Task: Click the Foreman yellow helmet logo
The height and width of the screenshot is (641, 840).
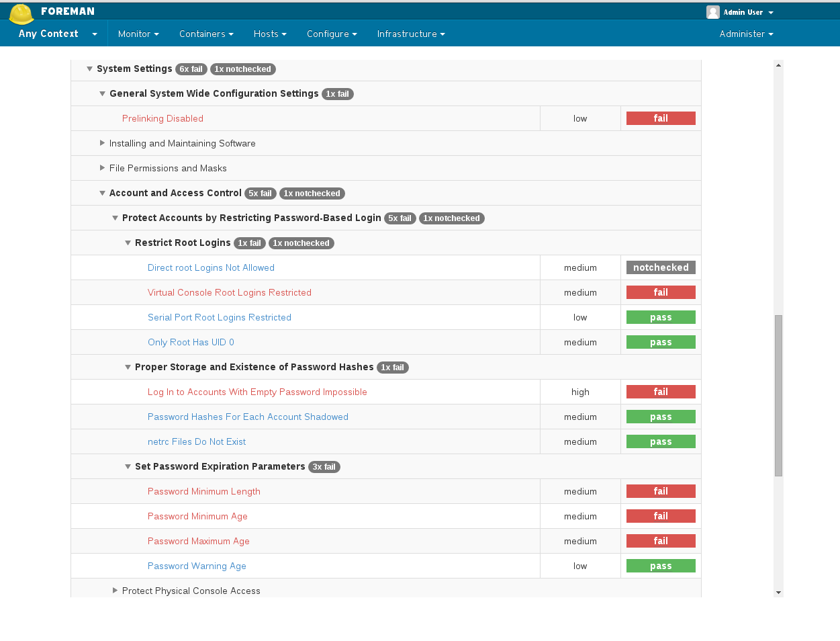Action: coord(21,13)
